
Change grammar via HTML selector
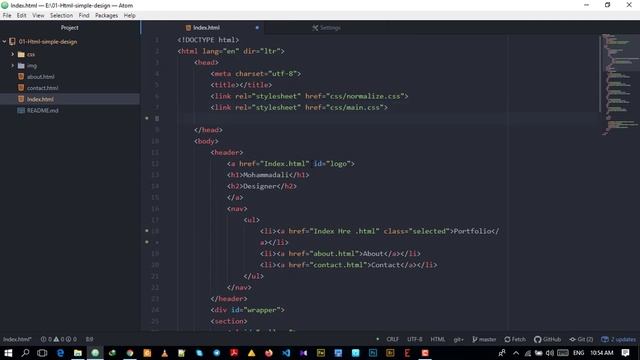[438, 339]
